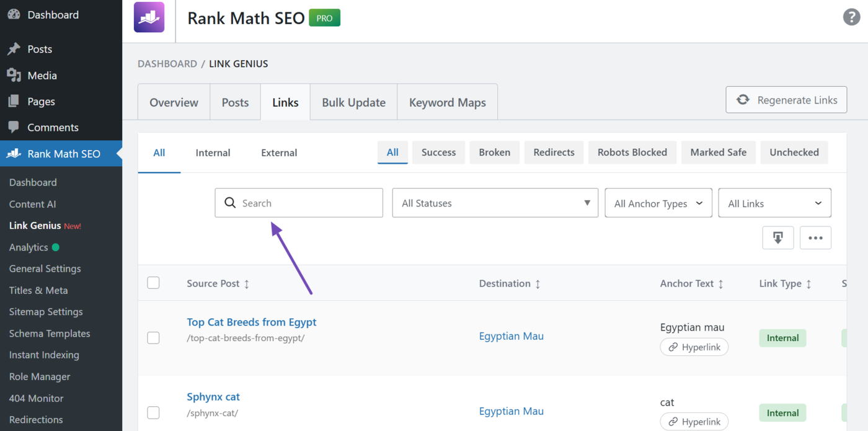
Task: Click the Regenerate Links button
Action: (786, 100)
